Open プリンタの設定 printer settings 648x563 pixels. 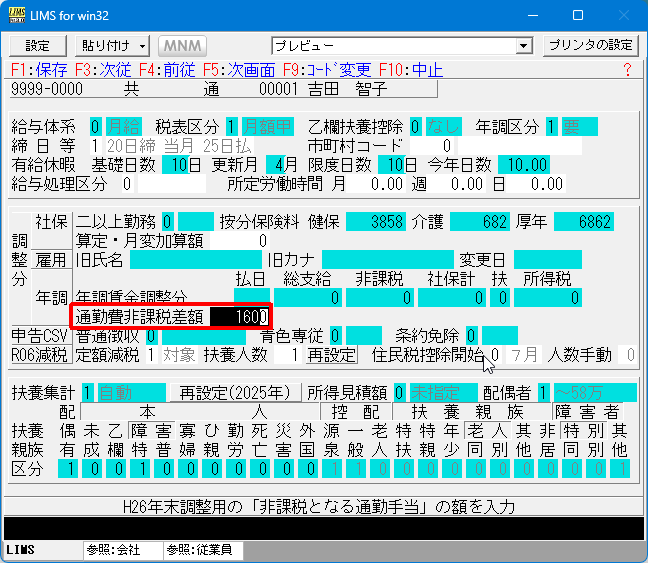click(590, 46)
